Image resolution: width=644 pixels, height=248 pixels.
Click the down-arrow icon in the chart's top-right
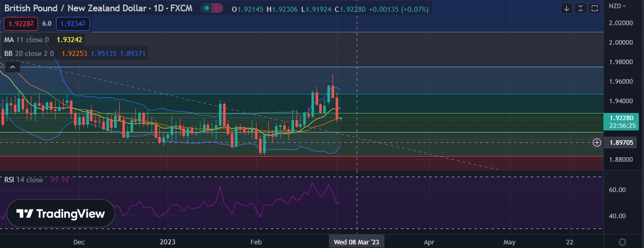click(566, 8)
